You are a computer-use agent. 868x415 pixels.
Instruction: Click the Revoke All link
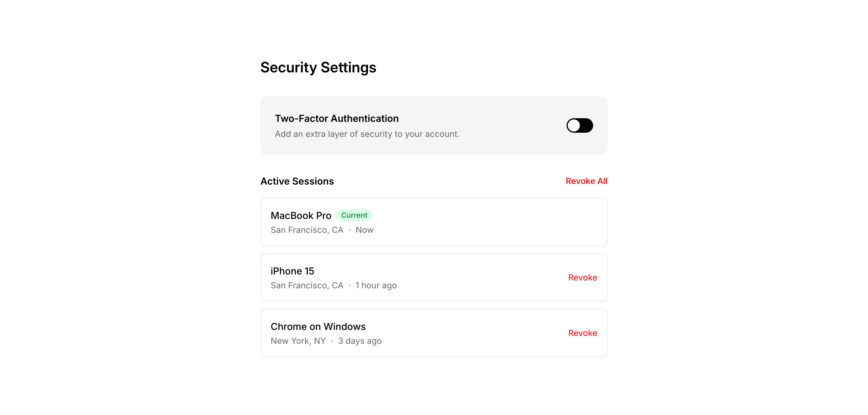pyautogui.click(x=586, y=181)
